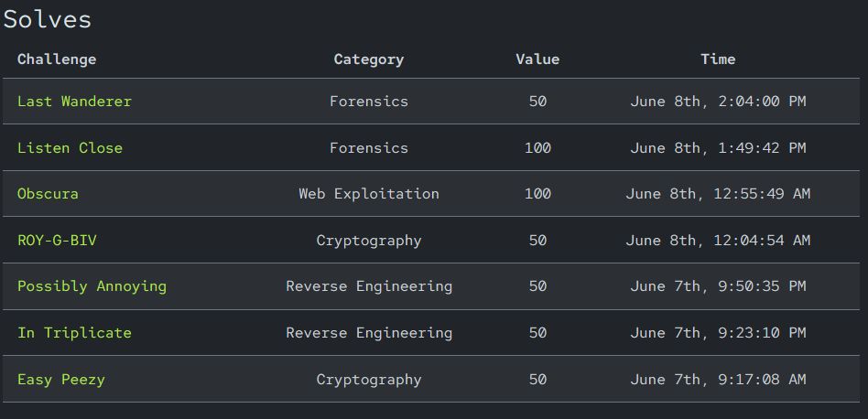
Task: Click the 100 value in Listen Close row
Action: click(x=537, y=148)
